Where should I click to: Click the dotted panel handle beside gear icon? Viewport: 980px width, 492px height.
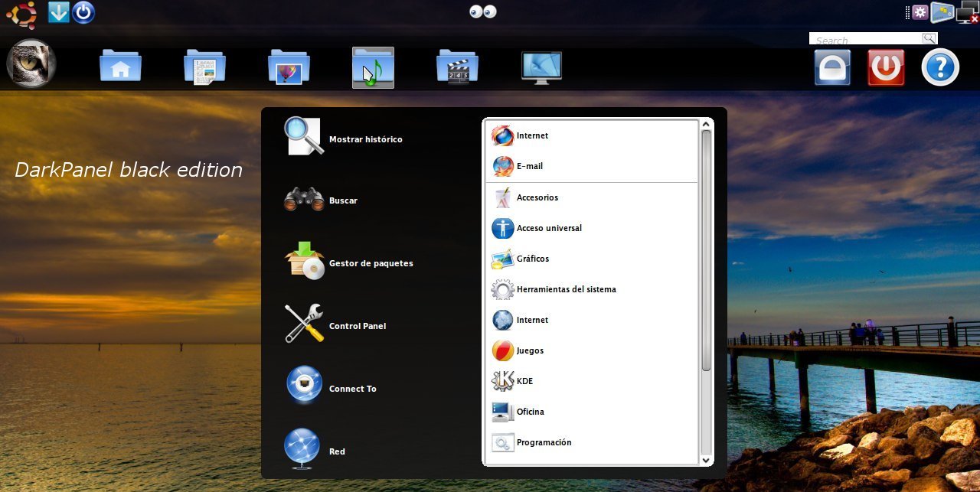[x=907, y=12]
